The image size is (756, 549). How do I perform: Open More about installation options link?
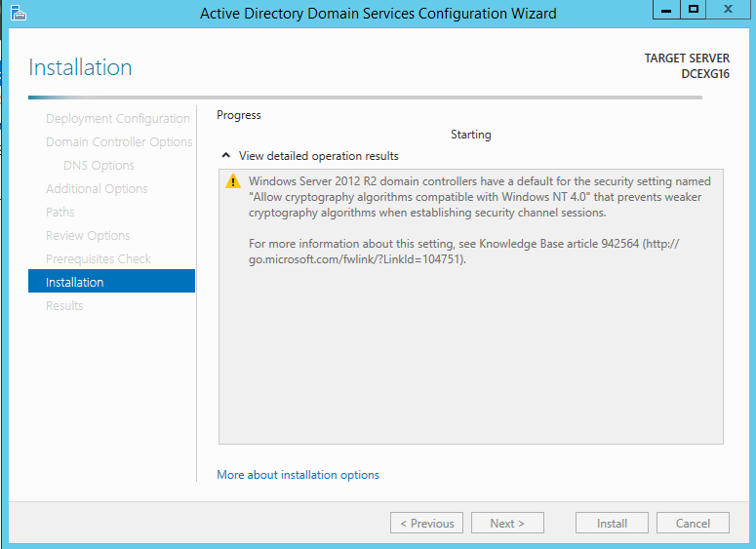(x=298, y=475)
